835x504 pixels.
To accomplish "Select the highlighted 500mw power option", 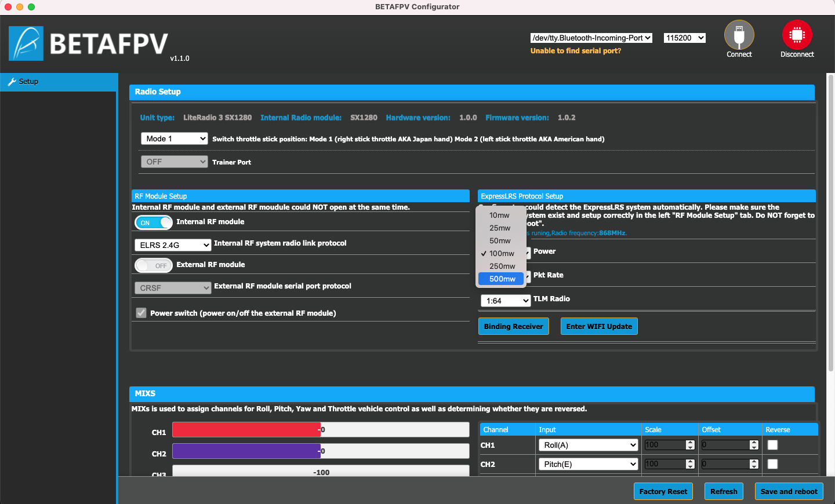I will click(x=501, y=279).
